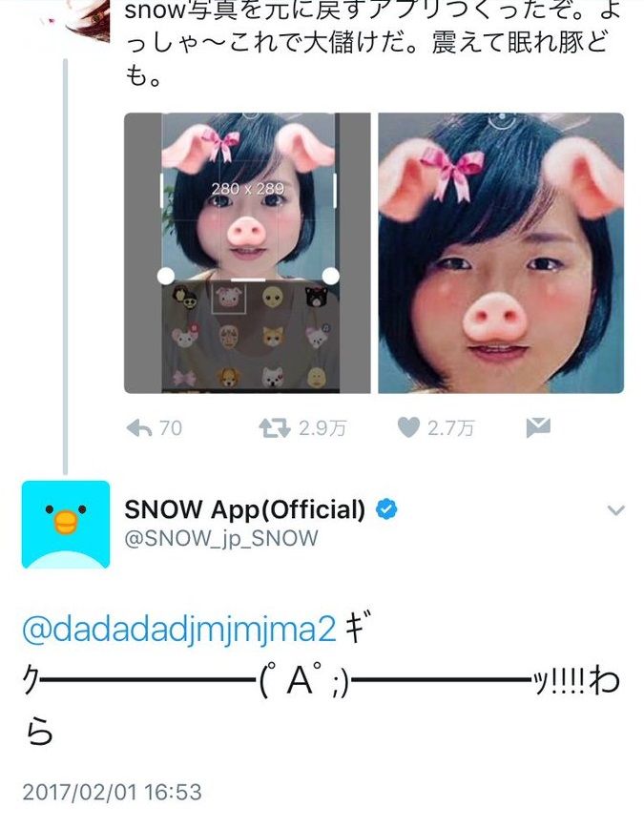
Task: Click the direct message envelope icon
Action: (x=538, y=427)
